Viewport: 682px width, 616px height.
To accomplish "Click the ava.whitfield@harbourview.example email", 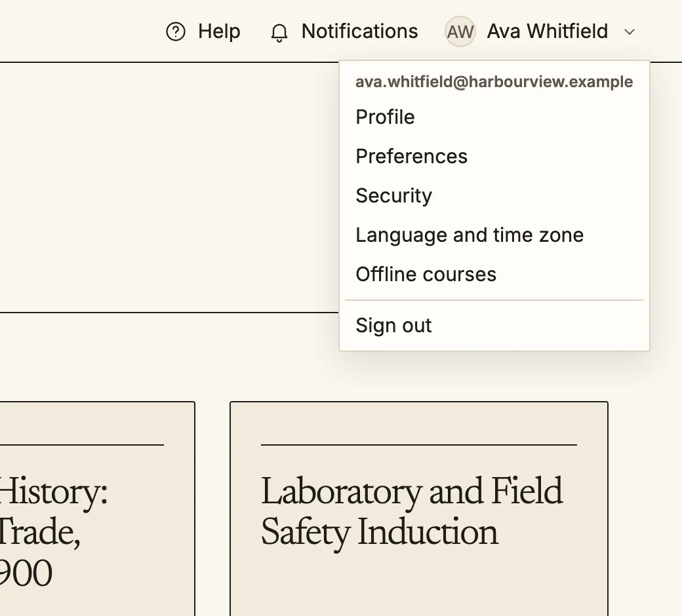I will point(494,82).
